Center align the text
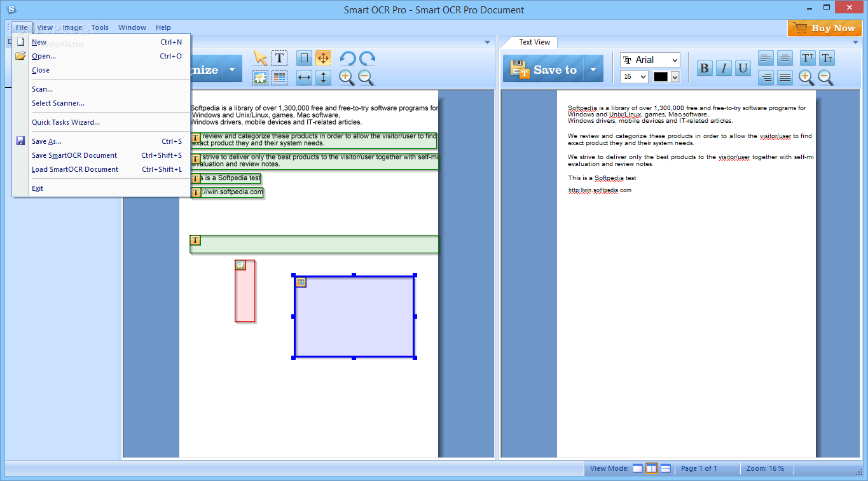Image resolution: width=868 pixels, height=481 pixels. 785,58
